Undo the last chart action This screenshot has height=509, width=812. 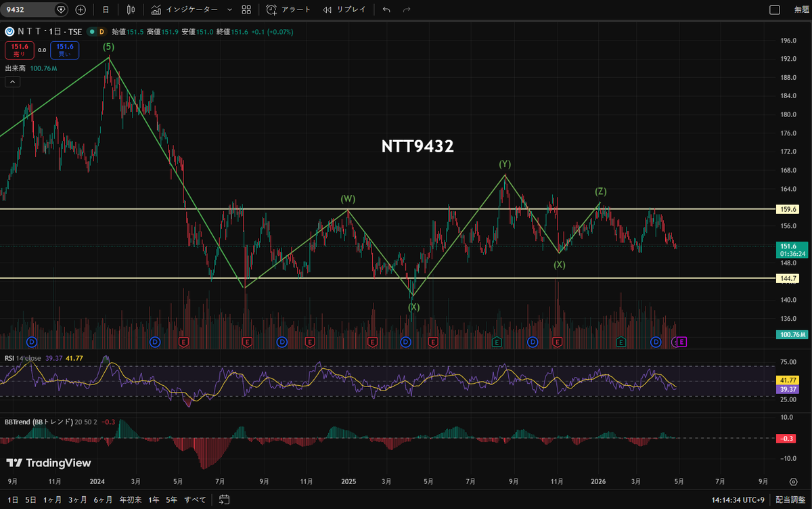[x=386, y=9]
